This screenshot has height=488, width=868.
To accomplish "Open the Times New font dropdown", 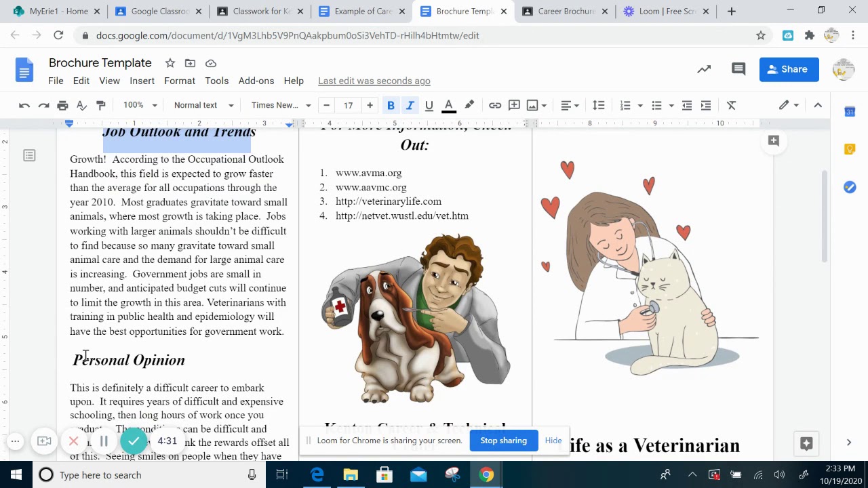I will click(281, 105).
